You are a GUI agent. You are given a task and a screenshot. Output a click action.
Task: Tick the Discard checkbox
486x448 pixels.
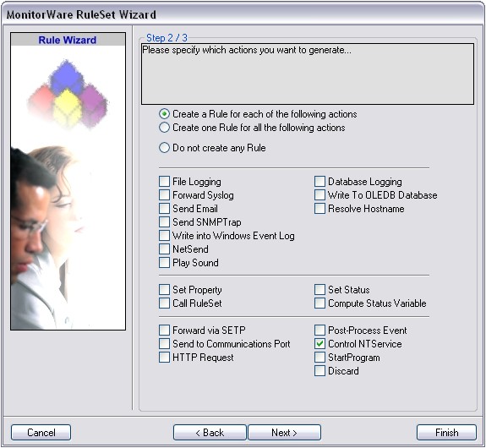coord(319,371)
